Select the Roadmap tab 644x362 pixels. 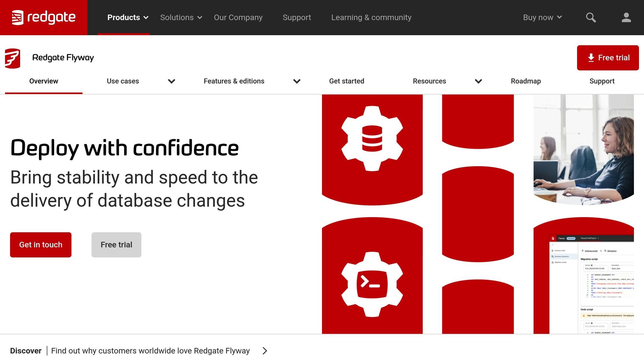pos(525,81)
